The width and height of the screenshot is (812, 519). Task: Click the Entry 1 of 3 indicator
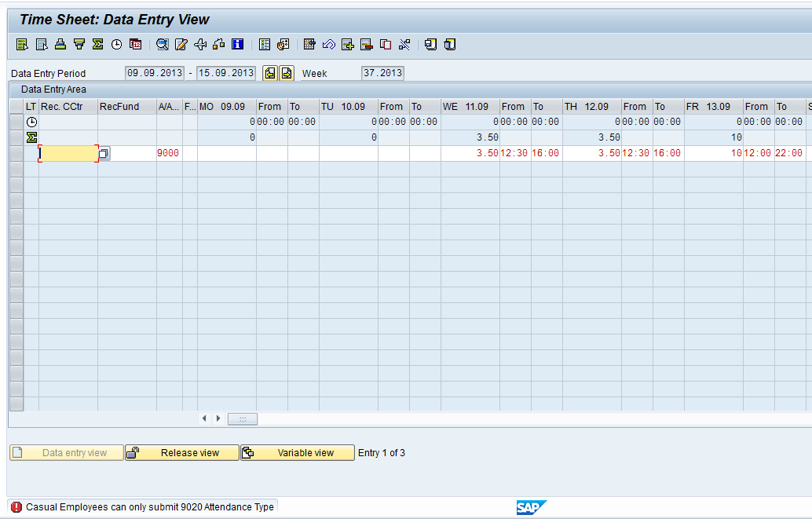(x=382, y=453)
